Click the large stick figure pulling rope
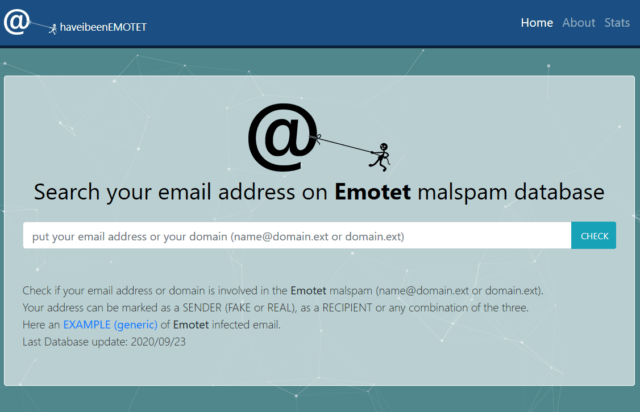The image size is (640, 412). pyautogui.click(x=379, y=154)
